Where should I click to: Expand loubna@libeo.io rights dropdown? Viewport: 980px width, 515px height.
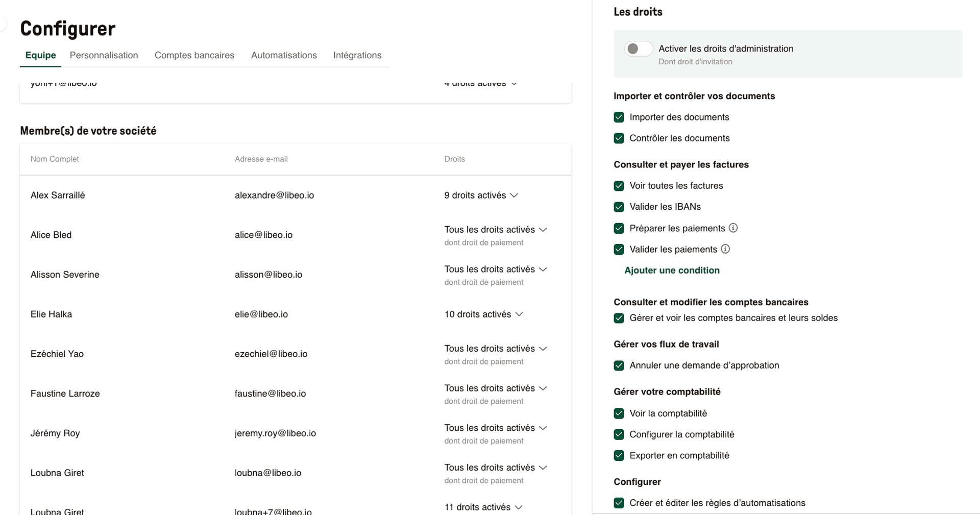tap(496, 468)
